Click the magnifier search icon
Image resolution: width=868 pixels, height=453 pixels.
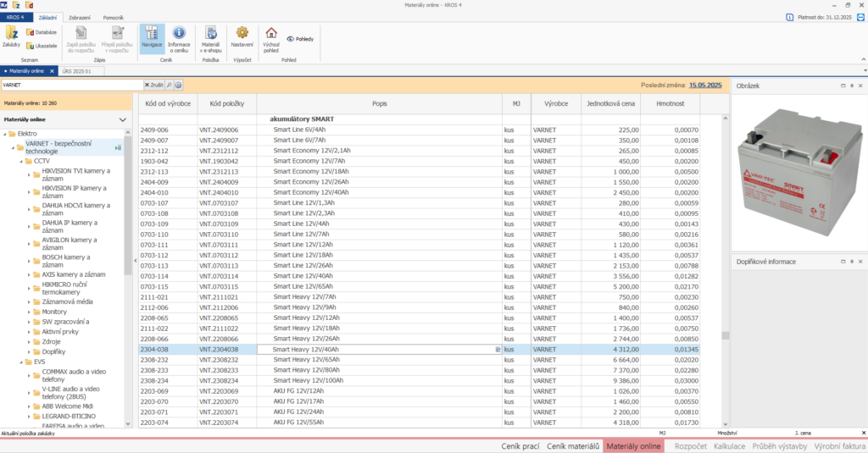170,86
